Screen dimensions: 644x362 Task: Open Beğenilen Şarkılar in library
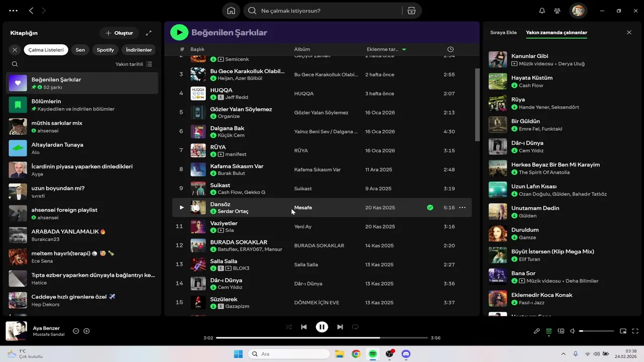click(x=82, y=83)
